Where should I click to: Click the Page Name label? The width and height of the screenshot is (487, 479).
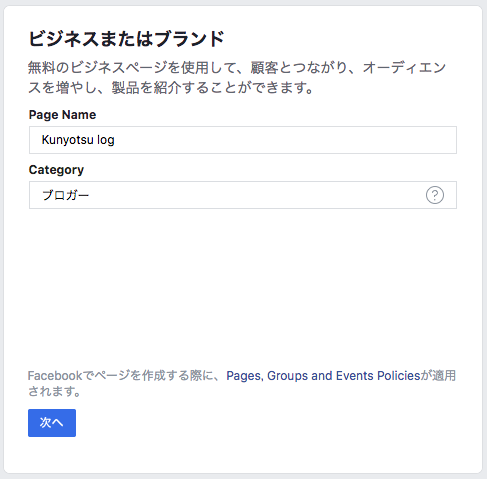62,115
